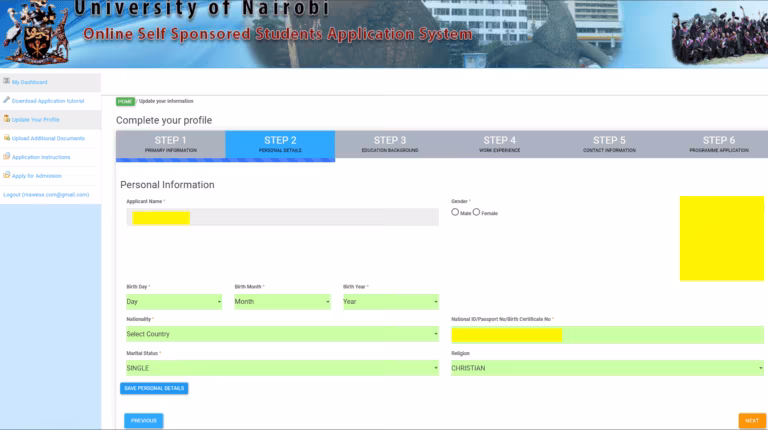Open the Birth Day dropdown
The height and width of the screenshot is (430, 768).
(174, 302)
